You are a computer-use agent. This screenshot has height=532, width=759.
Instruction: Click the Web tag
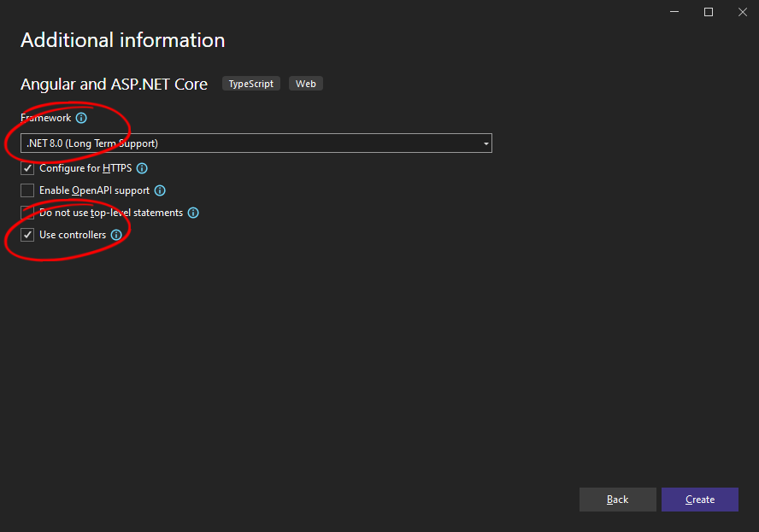click(306, 84)
